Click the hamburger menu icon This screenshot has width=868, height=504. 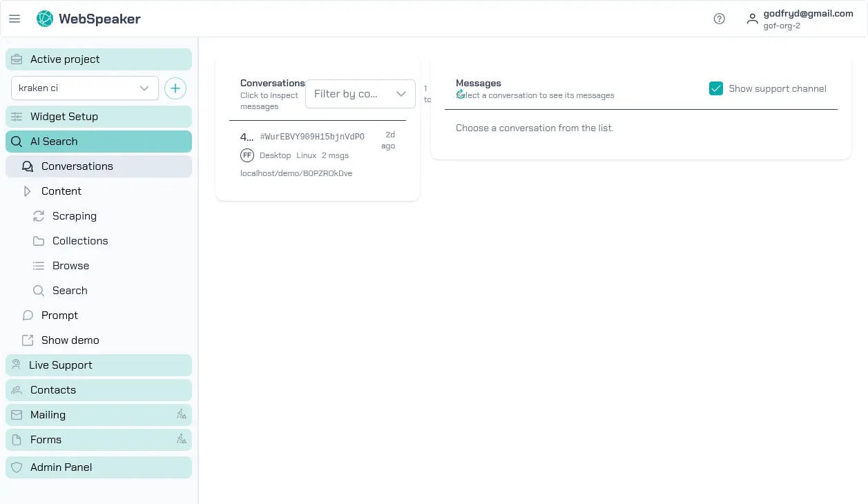point(15,19)
